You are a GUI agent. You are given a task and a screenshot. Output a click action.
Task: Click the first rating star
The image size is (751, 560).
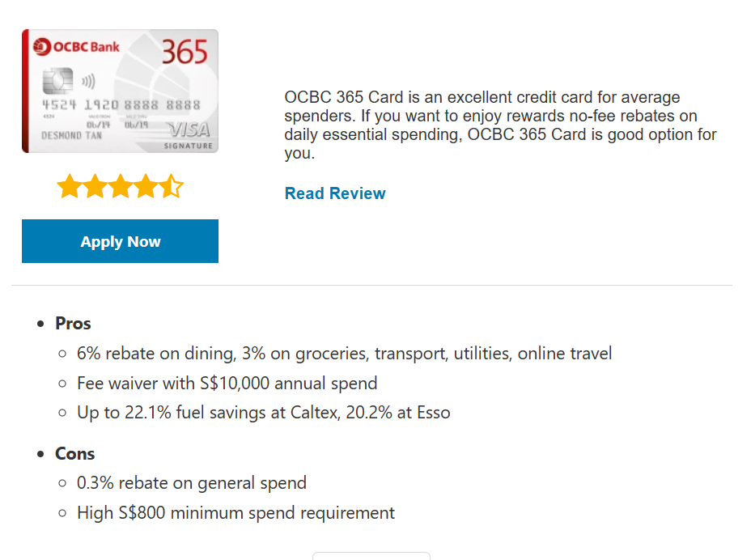[70, 188]
